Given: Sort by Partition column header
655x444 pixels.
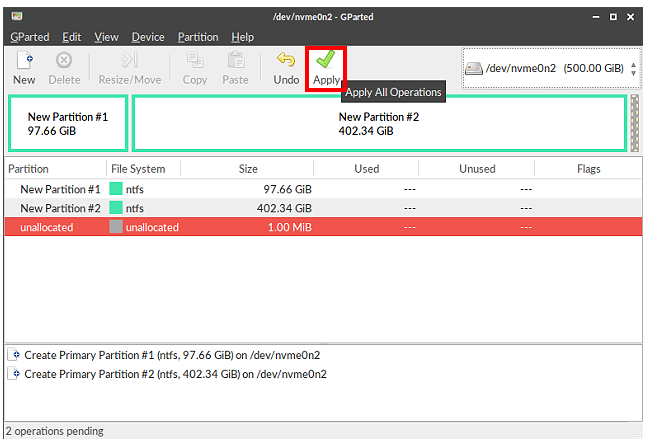Looking at the screenshot, I should [x=56, y=169].
